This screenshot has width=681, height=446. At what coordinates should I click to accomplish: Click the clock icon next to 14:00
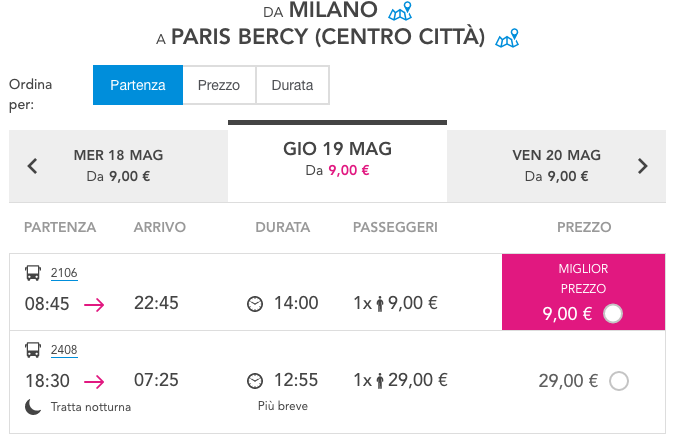click(255, 304)
